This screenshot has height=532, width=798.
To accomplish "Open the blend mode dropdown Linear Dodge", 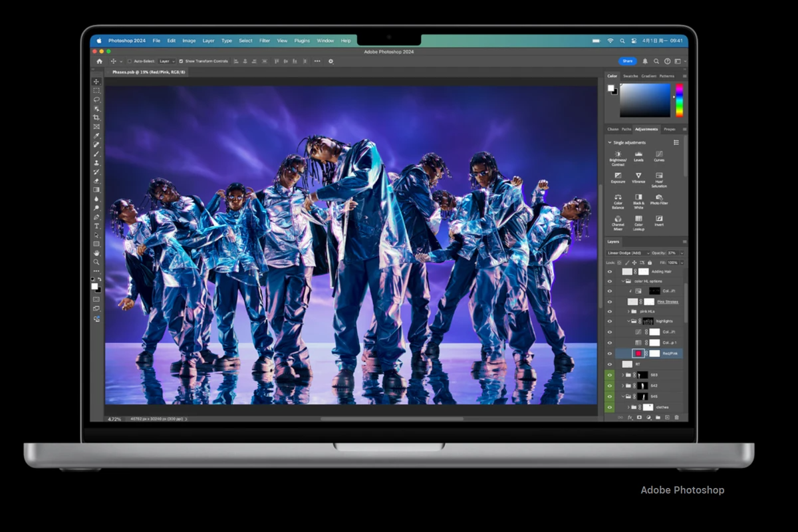I will [x=628, y=253].
